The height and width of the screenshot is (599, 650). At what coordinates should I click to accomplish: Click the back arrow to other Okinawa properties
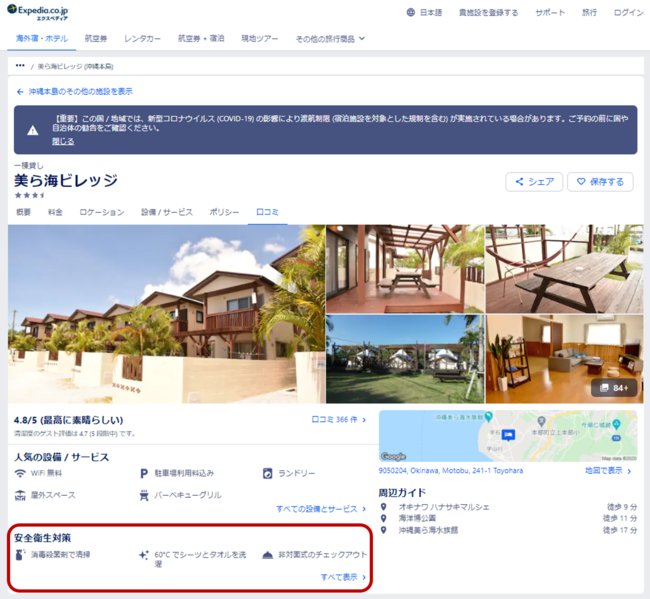click(x=20, y=91)
